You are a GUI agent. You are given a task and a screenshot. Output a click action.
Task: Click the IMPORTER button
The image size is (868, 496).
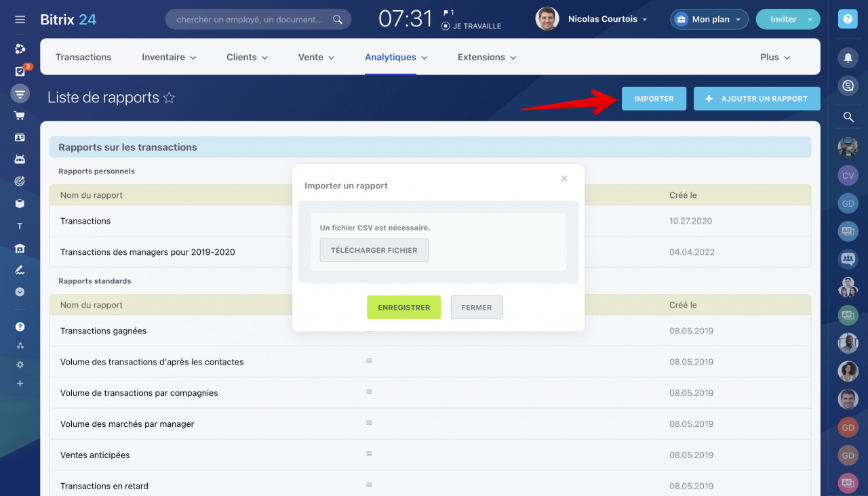point(654,98)
